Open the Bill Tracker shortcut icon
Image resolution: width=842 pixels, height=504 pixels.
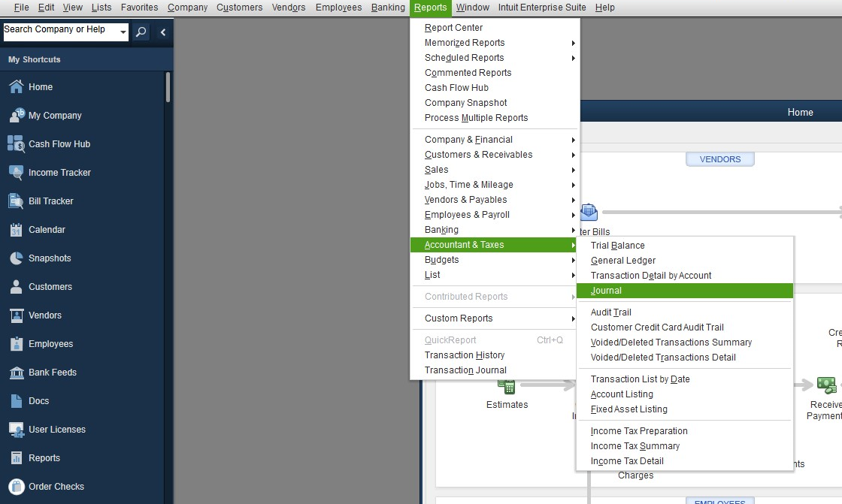click(16, 201)
